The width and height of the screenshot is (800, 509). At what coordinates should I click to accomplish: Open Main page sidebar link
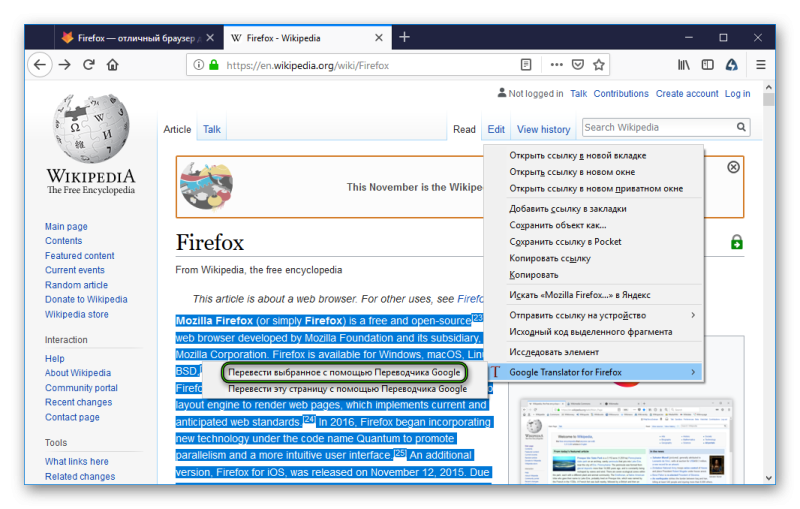(66, 226)
